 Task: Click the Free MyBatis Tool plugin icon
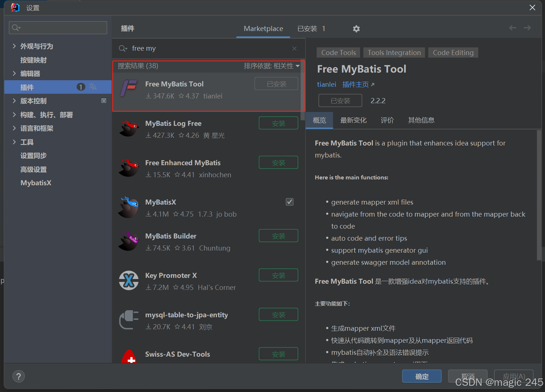(129, 89)
